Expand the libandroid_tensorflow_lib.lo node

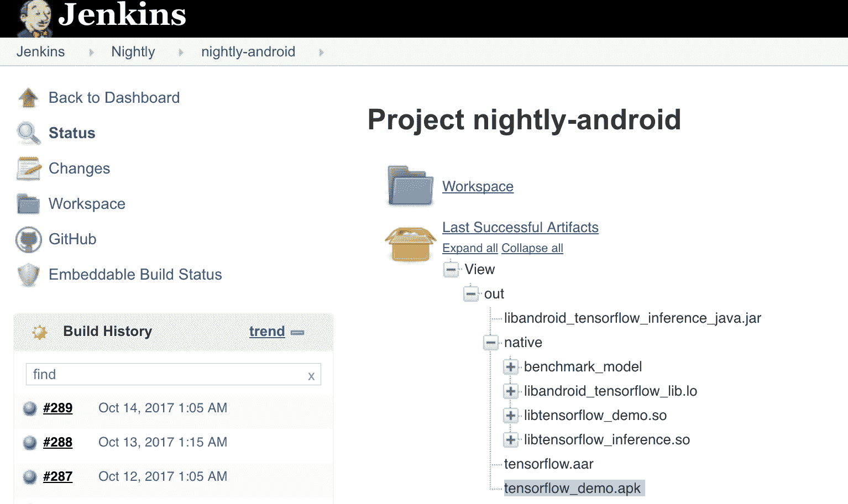(511, 391)
